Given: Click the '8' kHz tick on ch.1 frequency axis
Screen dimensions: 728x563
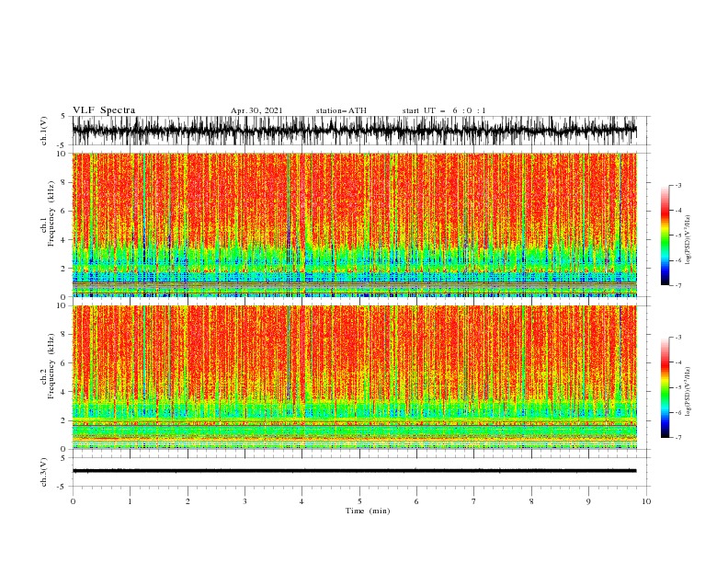Looking at the screenshot, I should [64, 182].
